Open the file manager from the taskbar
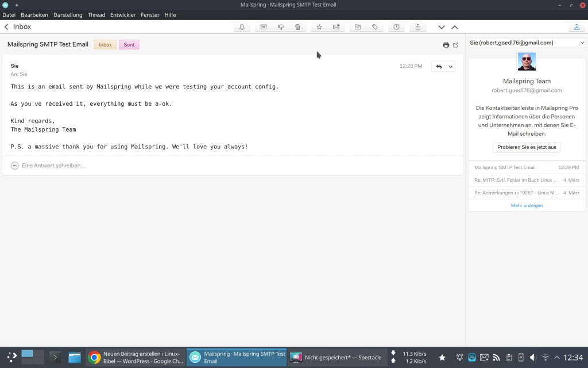The height and width of the screenshot is (368, 588). pyautogui.click(x=75, y=357)
